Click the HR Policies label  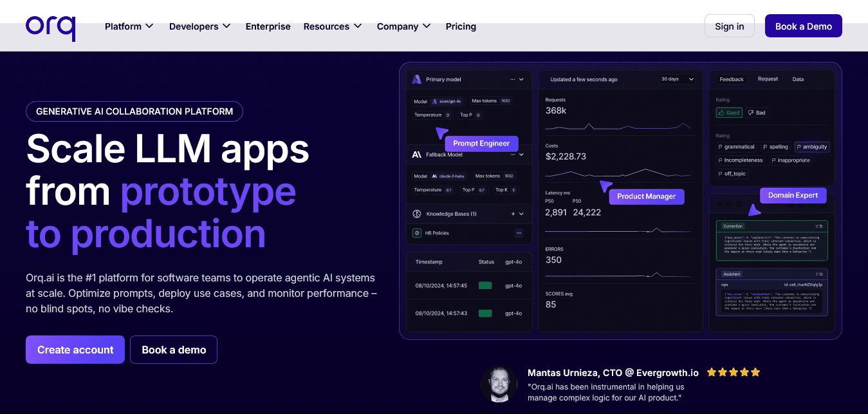click(x=437, y=233)
